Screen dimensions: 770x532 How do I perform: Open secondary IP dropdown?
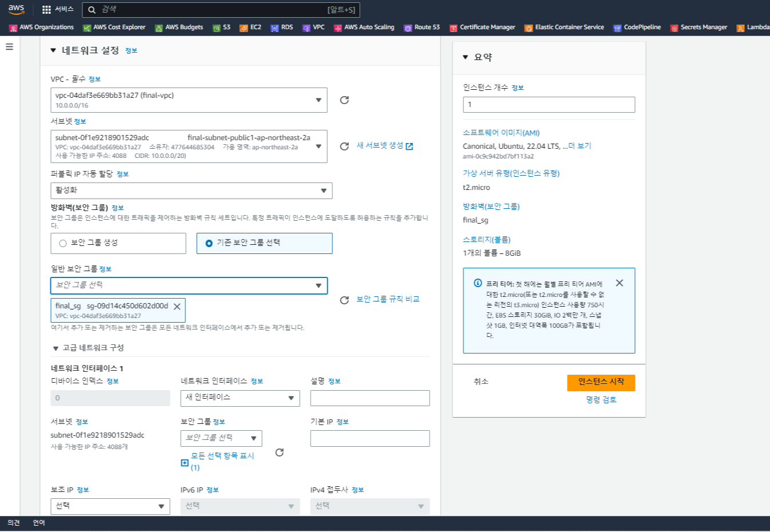[110, 506]
